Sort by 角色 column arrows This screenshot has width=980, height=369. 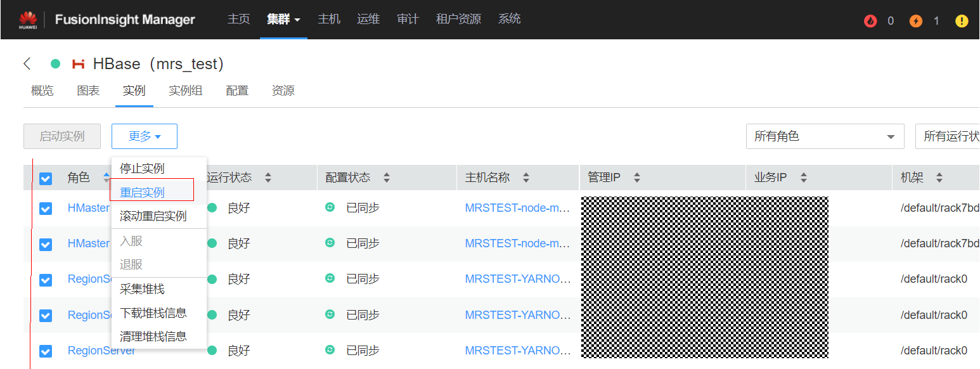pyautogui.click(x=106, y=178)
